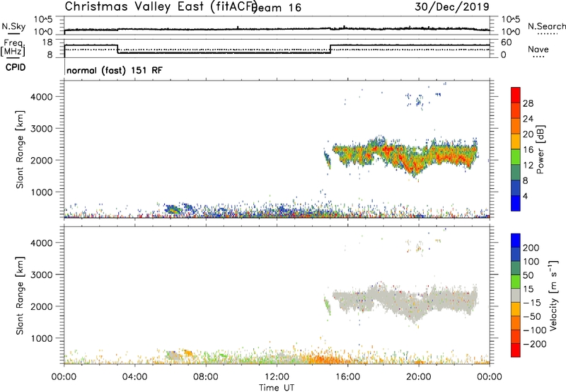Click the 'Nave' legend label

pos(538,49)
